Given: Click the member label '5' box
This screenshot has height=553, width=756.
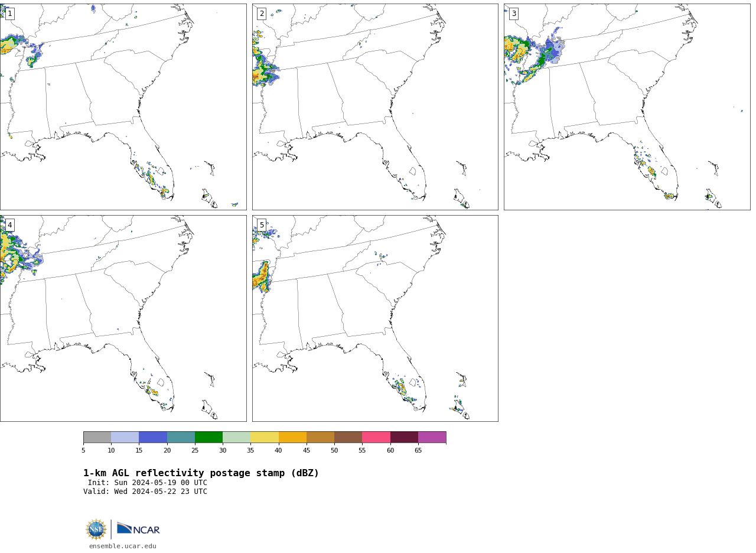Looking at the screenshot, I should click(x=262, y=225).
